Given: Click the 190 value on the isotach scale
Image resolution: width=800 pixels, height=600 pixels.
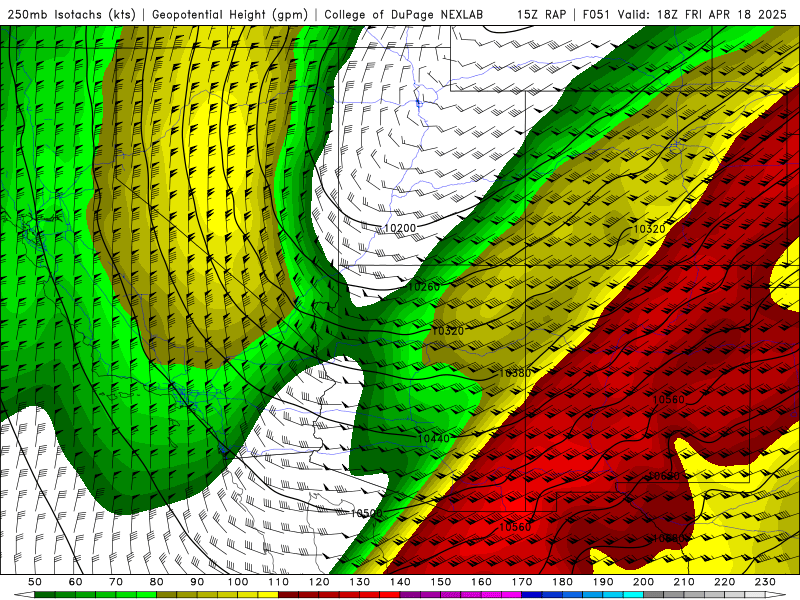Looking at the screenshot, I should tap(603, 582).
